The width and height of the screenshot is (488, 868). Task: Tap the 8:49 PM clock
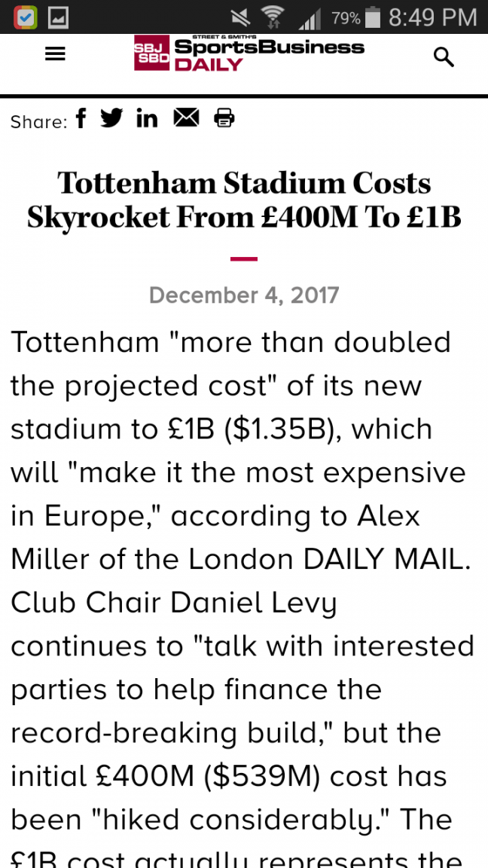click(432, 17)
